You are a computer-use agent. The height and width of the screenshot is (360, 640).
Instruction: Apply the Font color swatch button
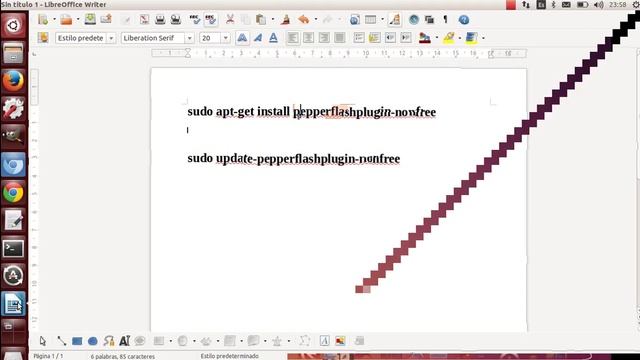[x=425, y=38]
